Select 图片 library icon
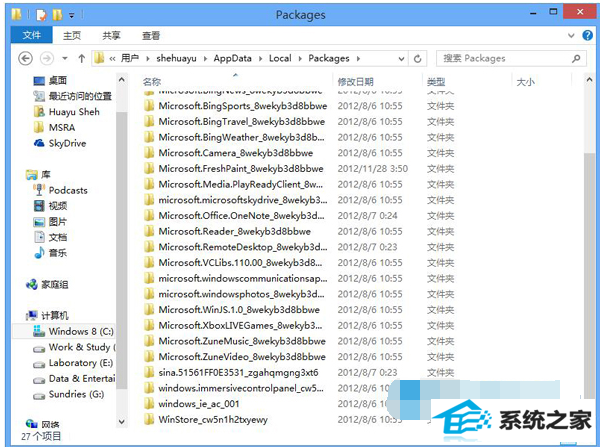 (39, 222)
